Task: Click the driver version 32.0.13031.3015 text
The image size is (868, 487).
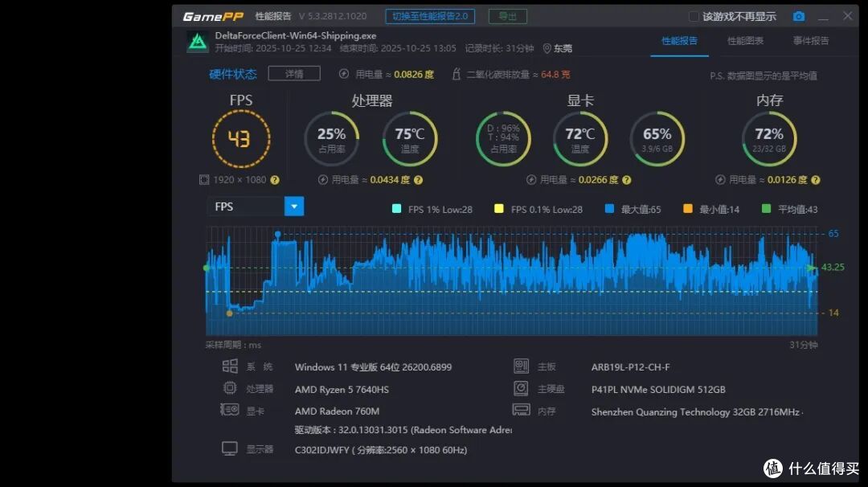Action: tap(403, 430)
